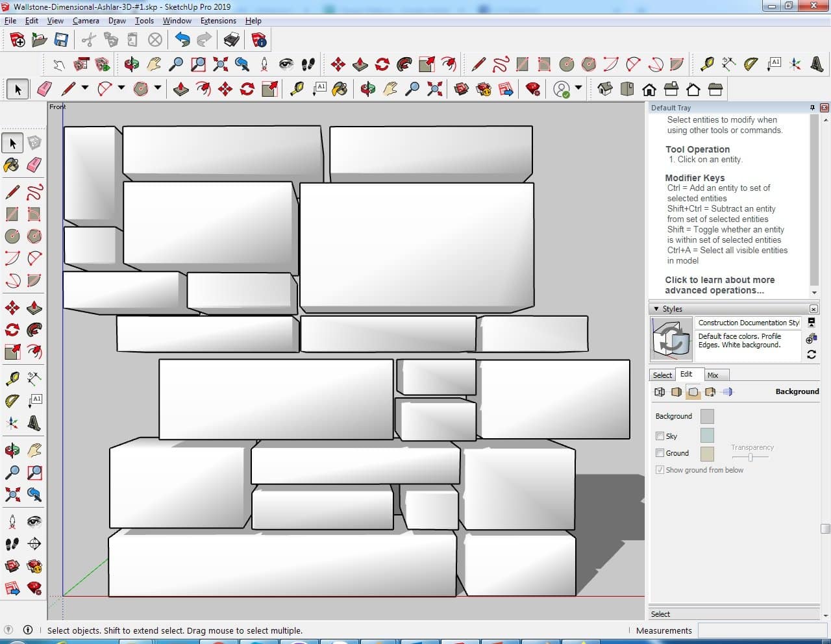Click the Undo arrow icon

point(182,40)
